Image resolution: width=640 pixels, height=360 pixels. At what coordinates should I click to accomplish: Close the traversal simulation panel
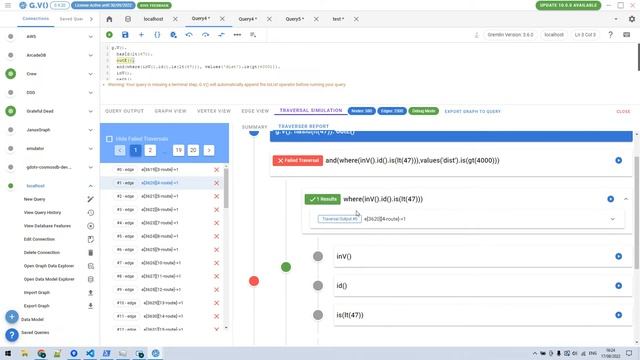[x=623, y=111]
